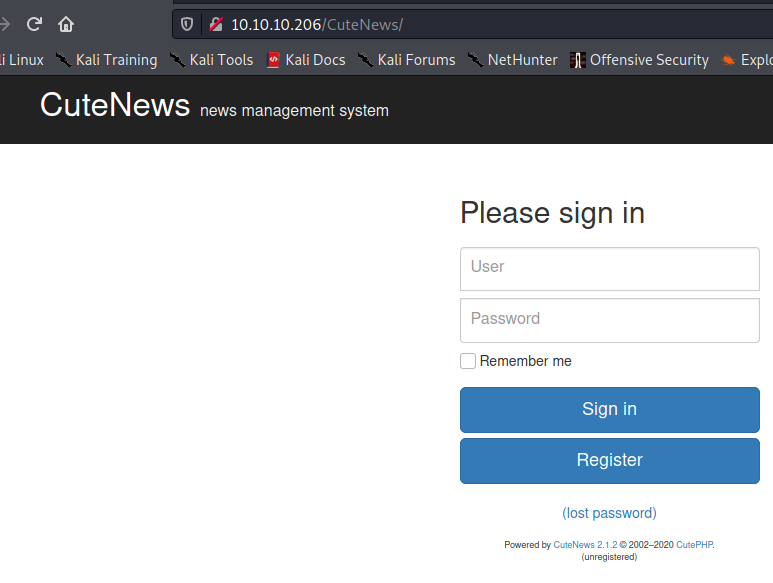Click the shield tracking protection icon
This screenshot has height=583, width=773.
pos(187,24)
